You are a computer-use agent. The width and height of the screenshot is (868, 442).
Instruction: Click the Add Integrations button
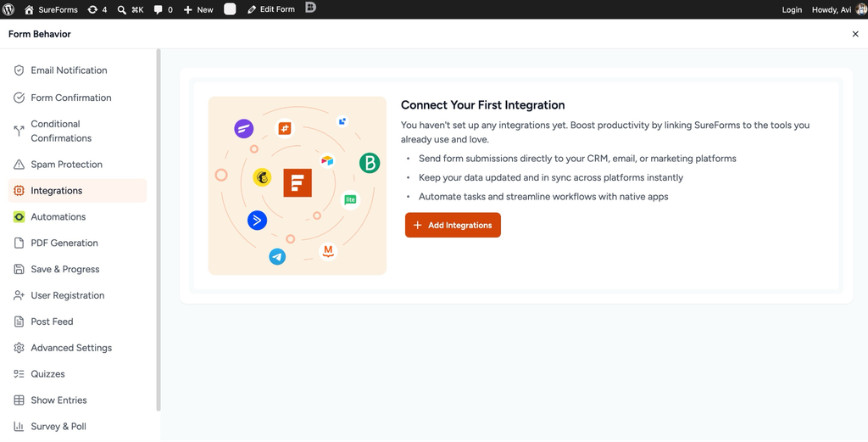pos(453,226)
